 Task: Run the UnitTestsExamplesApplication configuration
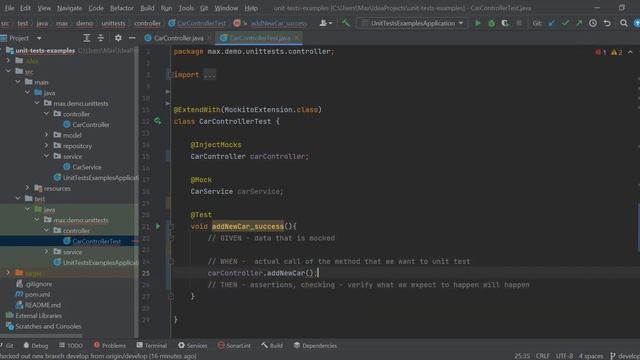[x=477, y=23]
